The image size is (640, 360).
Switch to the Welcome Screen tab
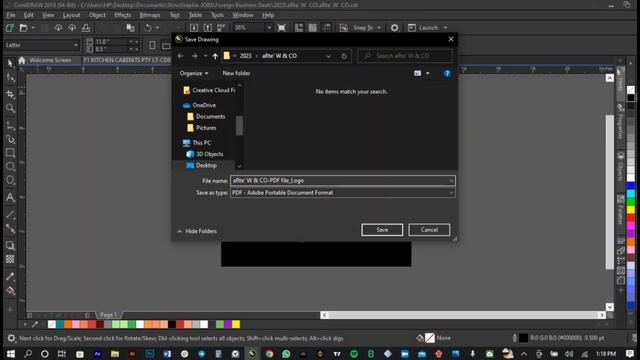tap(50, 60)
